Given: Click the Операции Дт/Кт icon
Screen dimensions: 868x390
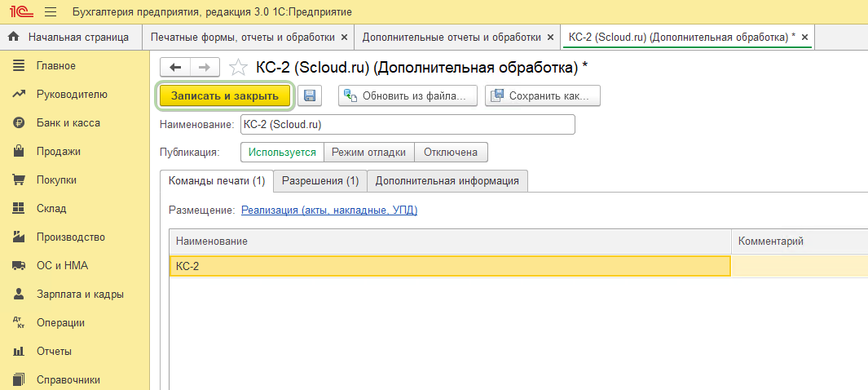Looking at the screenshot, I should tap(19, 322).
